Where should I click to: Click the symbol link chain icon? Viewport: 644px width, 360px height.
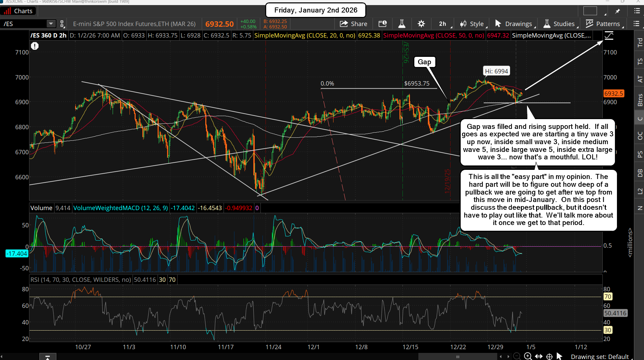tap(62, 24)
